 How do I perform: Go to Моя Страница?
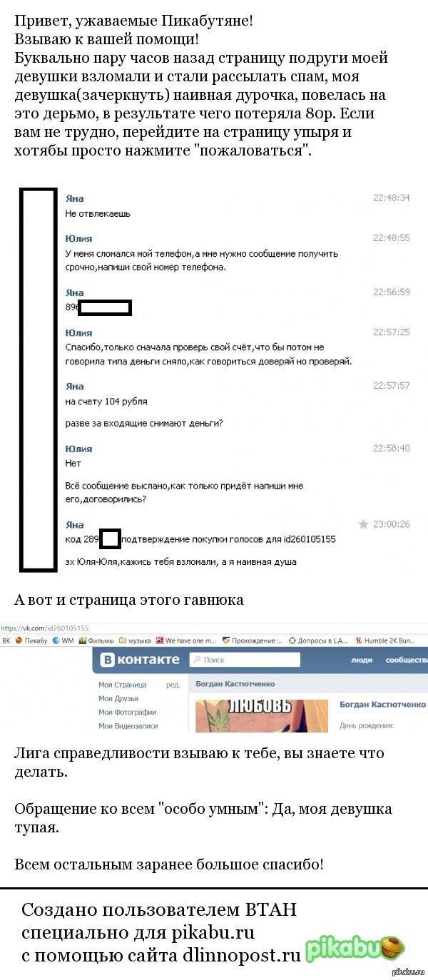(122, 685)
